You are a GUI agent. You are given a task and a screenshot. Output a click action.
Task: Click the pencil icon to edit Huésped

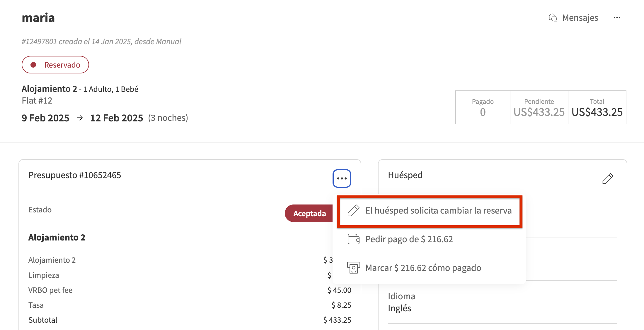click(x=608, y=178)
